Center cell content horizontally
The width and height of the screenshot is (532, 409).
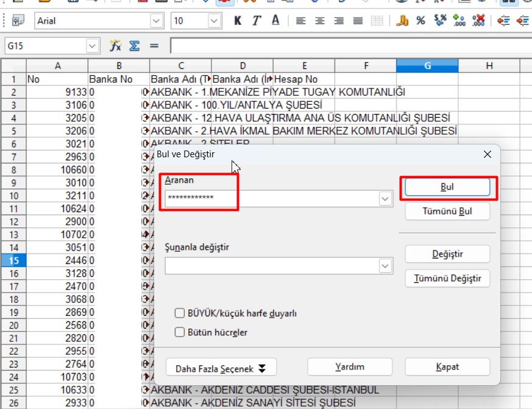point(319,21)
